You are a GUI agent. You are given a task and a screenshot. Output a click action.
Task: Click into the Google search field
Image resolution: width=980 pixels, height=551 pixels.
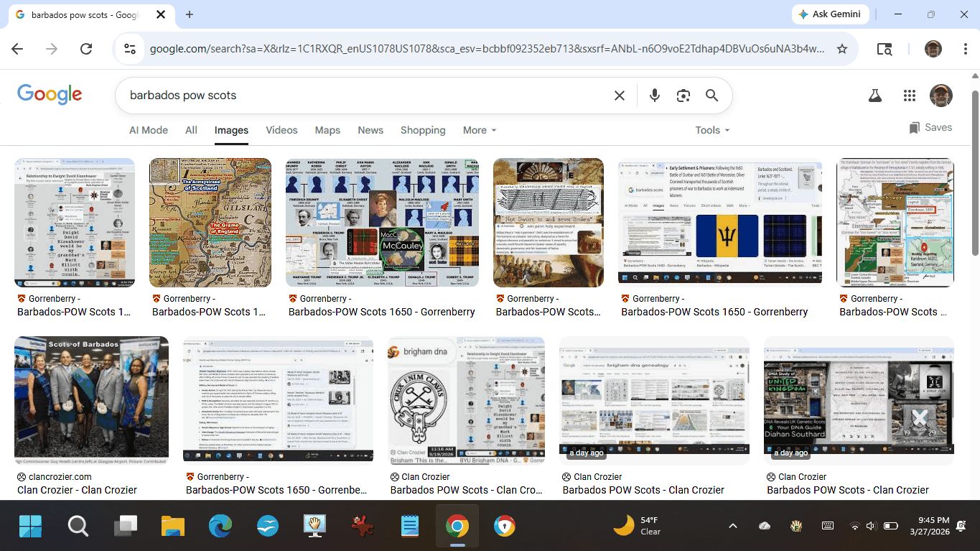coord(359,96)
